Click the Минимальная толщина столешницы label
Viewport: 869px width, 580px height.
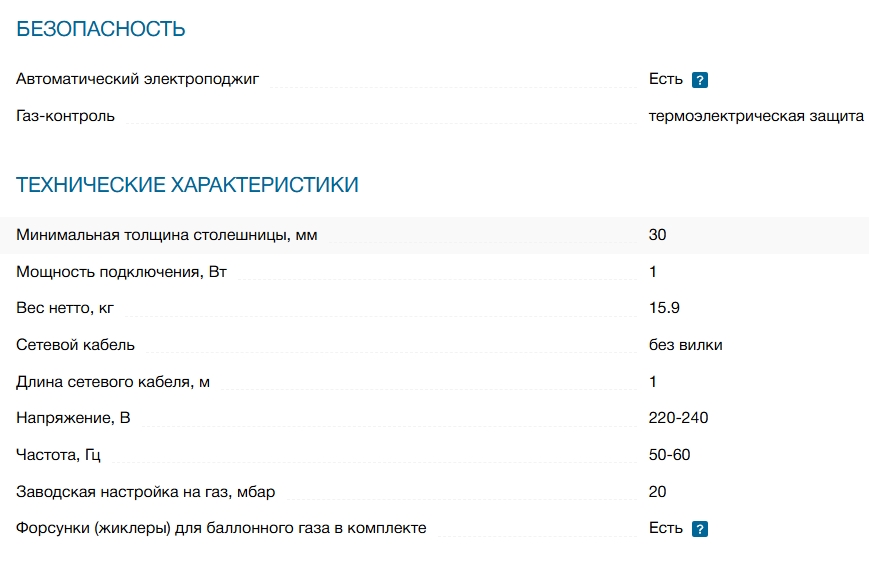point(167,235)
